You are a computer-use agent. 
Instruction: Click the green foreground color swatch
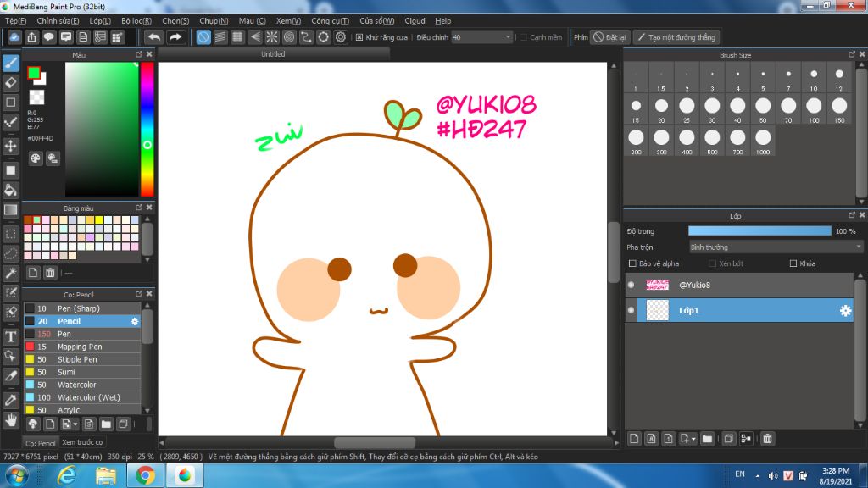pos(33,73)
